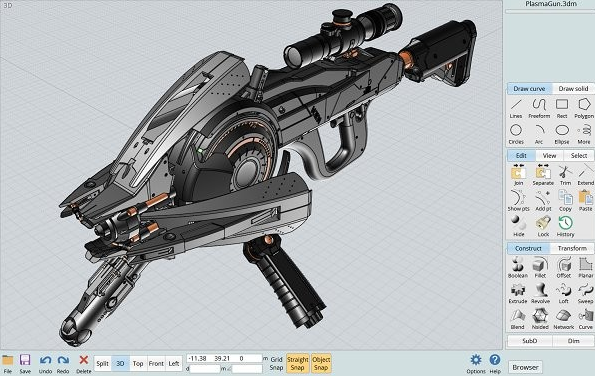Open the History tool
The image size is (595, 376).
[565, 227]
